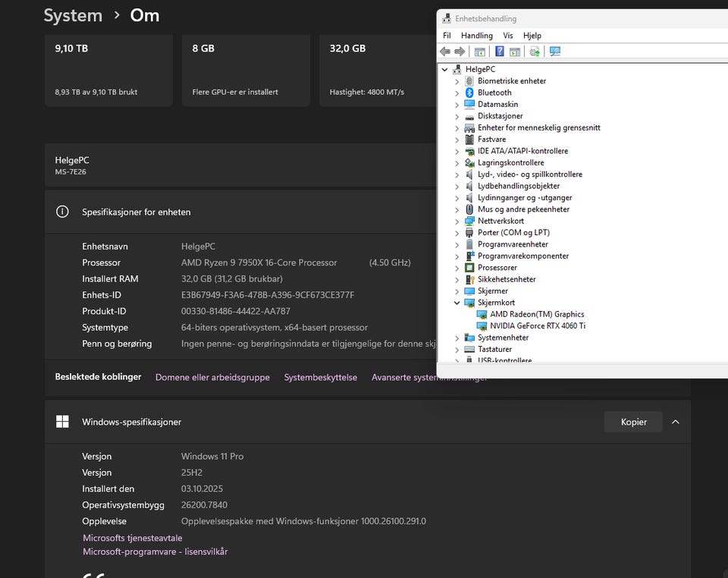Viewport: 728px width, 578px height.
Task: Click the Bluetooth icon in device tree
Action: [x=469, y=93]
